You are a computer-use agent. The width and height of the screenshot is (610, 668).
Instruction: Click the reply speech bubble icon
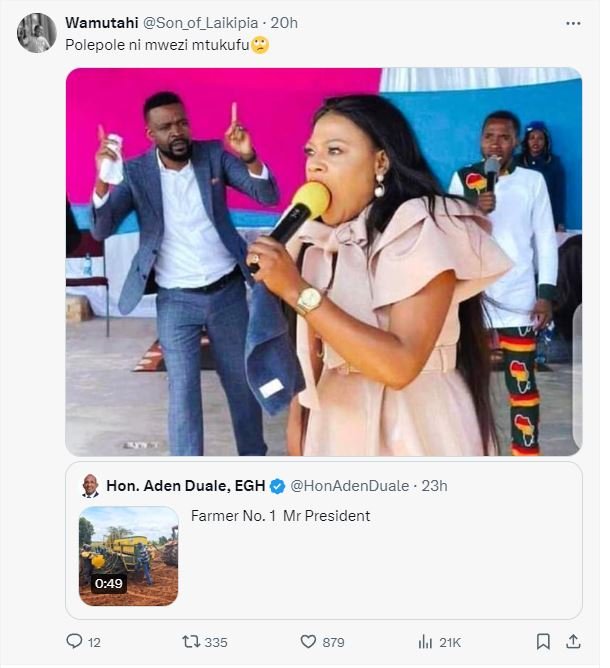pyautogui.click(x=73, y=641)
